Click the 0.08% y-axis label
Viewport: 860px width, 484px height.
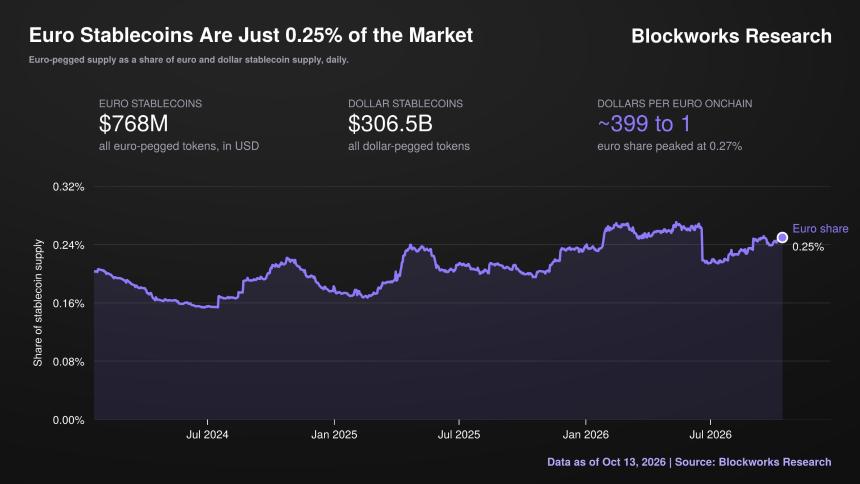(x=69, y=362)
